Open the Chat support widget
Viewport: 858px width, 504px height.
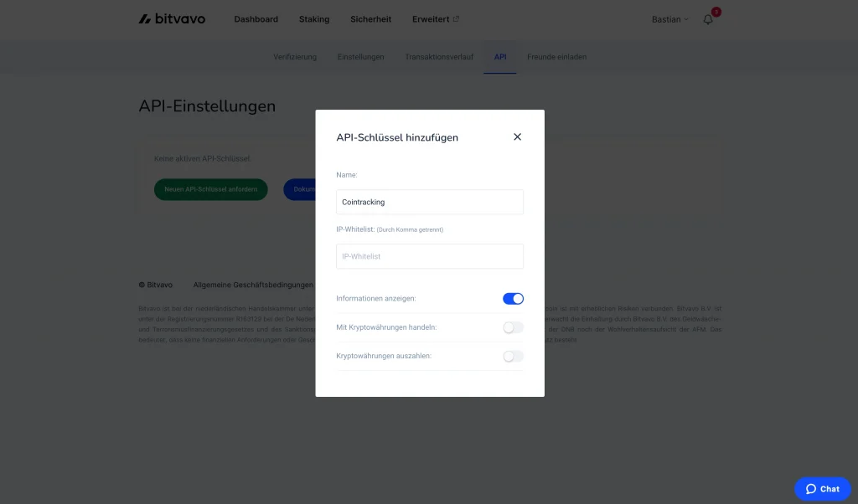coord(822,489)
